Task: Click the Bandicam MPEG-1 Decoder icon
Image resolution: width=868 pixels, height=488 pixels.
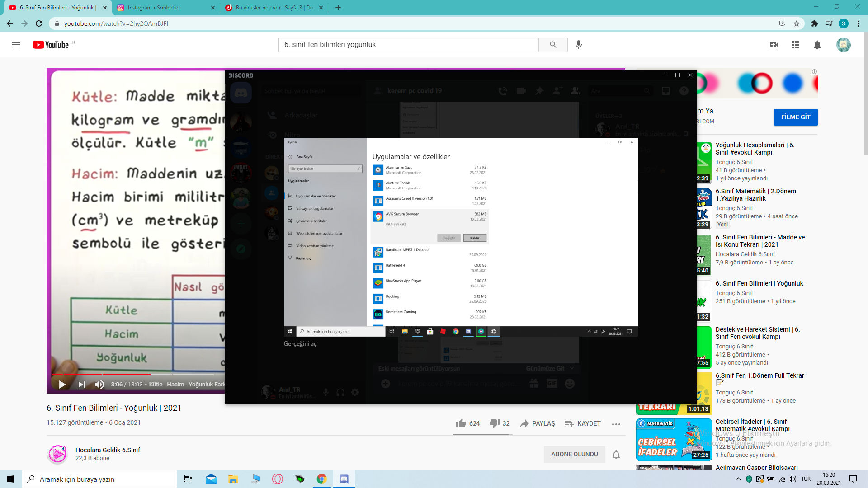Action: click(377, 251)
